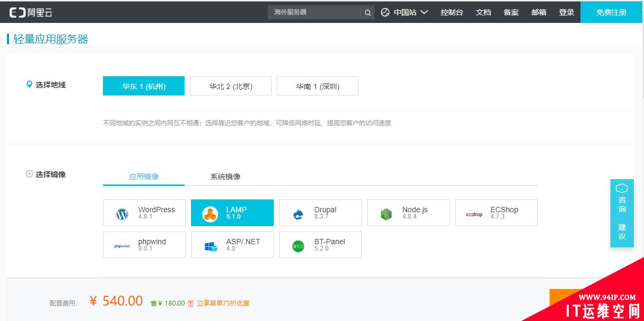The width and height of the screenshot is (644, 321).
Task: Click the search magnifier icon
Action: [x=368, y=13]
